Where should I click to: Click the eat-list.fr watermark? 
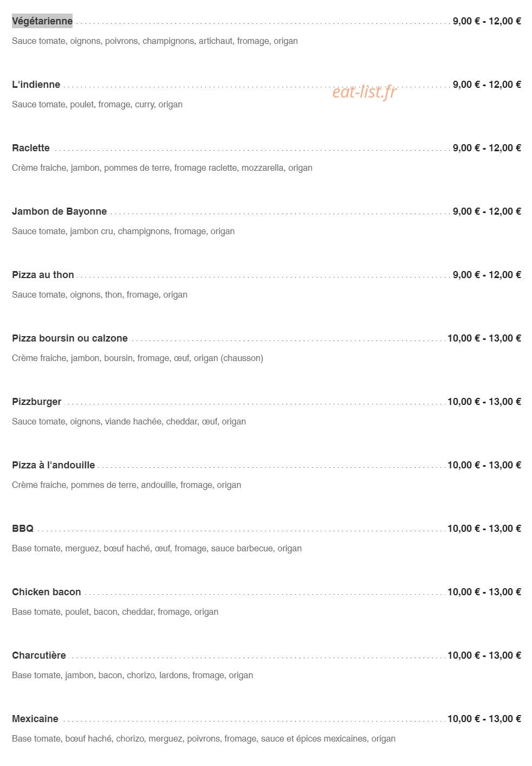coord(364,92)
